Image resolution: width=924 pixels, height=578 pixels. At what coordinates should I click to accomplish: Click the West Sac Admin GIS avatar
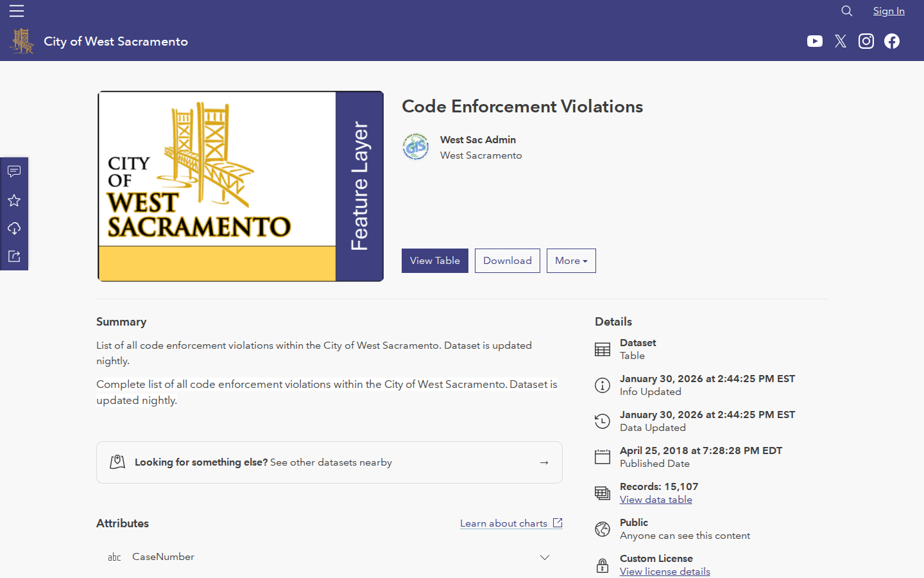pos(416,147)
